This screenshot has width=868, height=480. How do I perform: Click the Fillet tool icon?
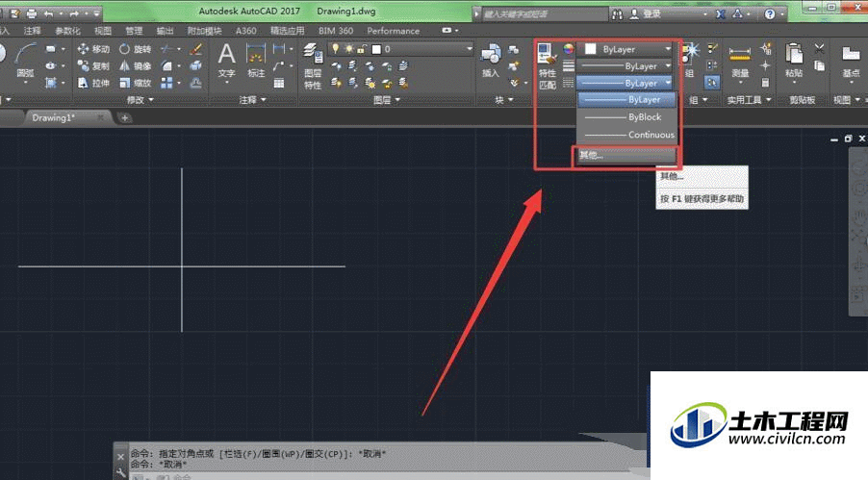(x=166, y=65)
